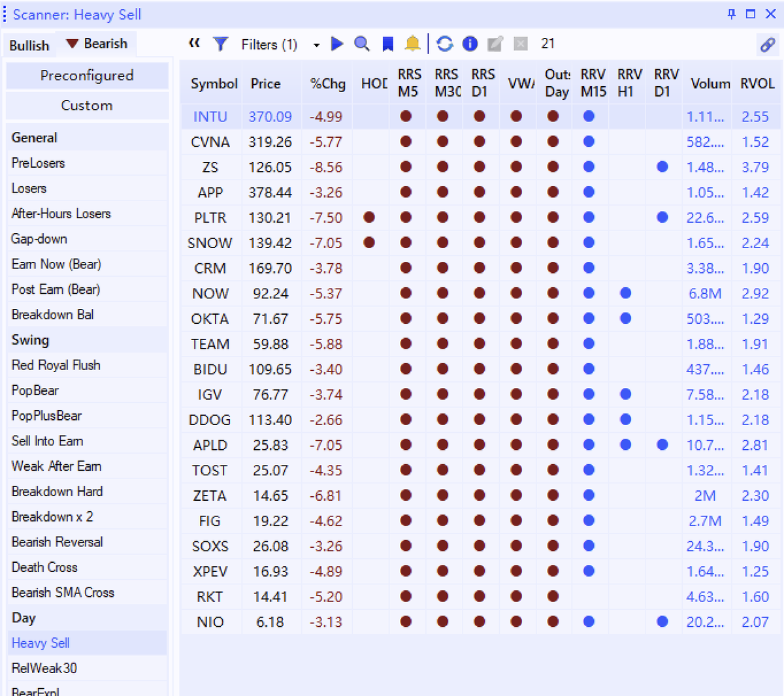
Task: Open the magnifier search icon
Action: coord(362,44)
